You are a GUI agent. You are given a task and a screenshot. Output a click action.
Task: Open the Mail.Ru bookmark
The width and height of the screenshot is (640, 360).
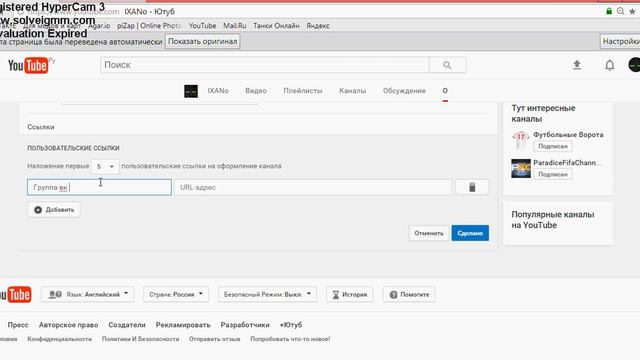click(235, 26)
